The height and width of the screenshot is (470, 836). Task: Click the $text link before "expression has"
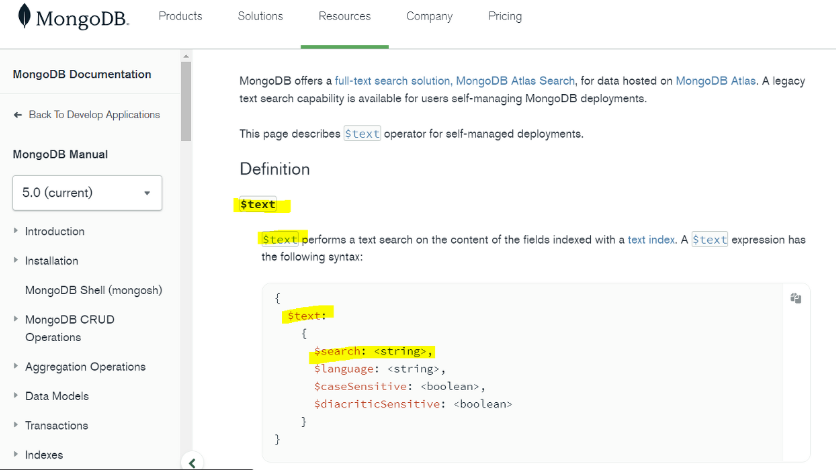point(710,240)
